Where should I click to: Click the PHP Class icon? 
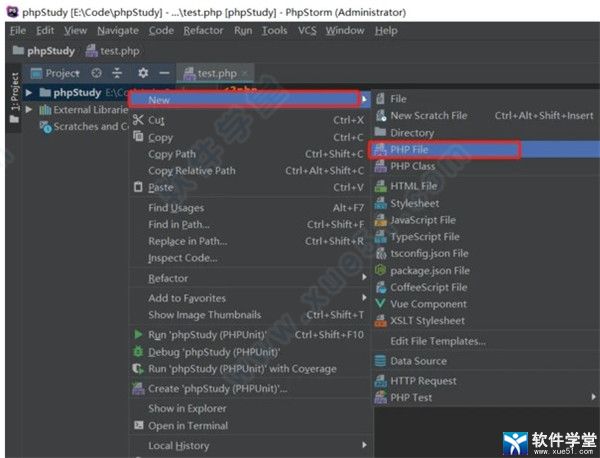(x=380, y=166)
